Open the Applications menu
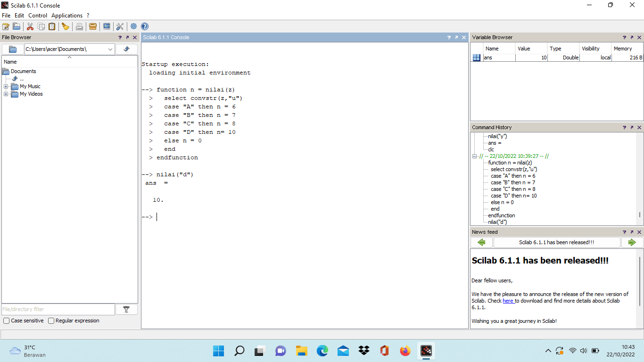 point(67,16)
